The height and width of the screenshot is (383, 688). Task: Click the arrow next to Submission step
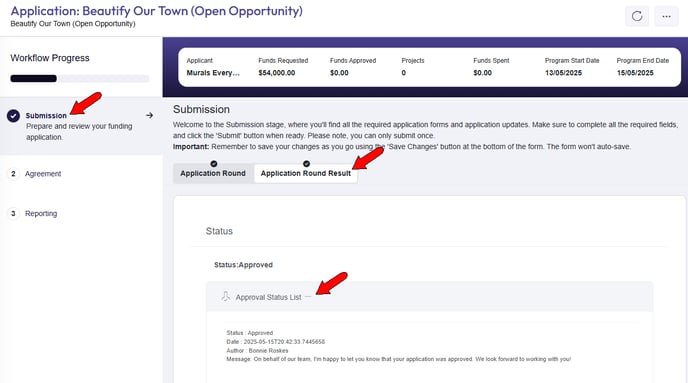(x=150, y=115)
